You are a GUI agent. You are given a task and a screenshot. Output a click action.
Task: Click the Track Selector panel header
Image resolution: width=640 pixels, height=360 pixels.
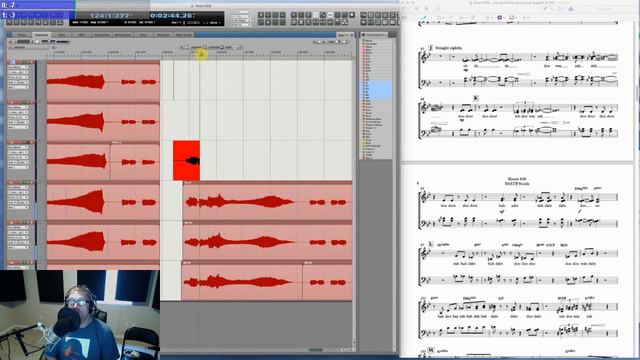pos(375,35)
